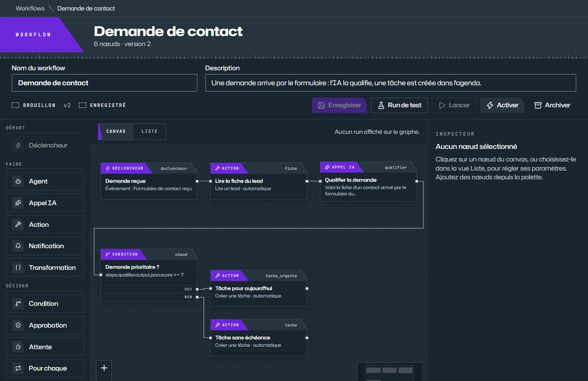Click the Demande de contact breadcrumb item
This screenshot has width=588, height=381.
[86, 8]
